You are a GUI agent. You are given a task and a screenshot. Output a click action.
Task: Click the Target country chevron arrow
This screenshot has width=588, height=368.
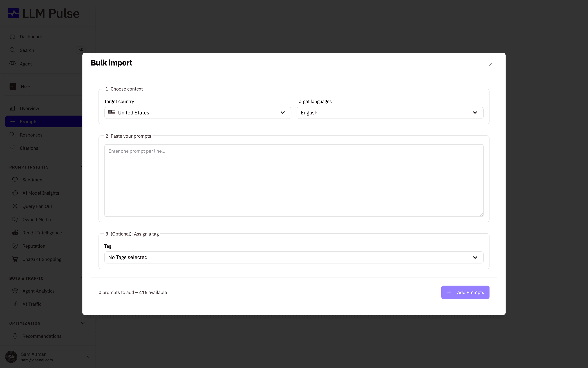point(283,113)
